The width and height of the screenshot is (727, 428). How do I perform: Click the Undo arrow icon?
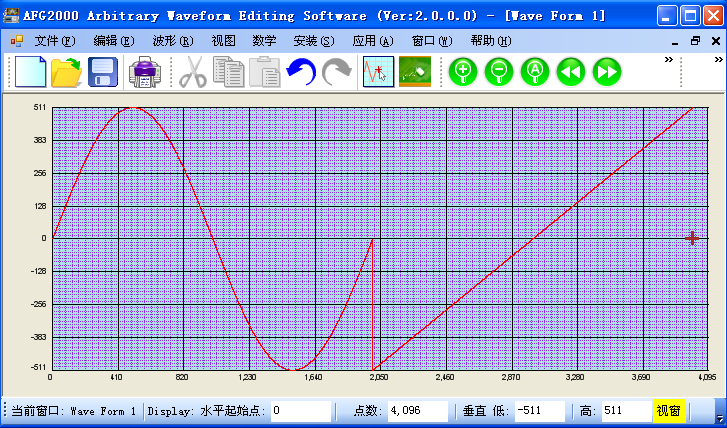(300, 72)
